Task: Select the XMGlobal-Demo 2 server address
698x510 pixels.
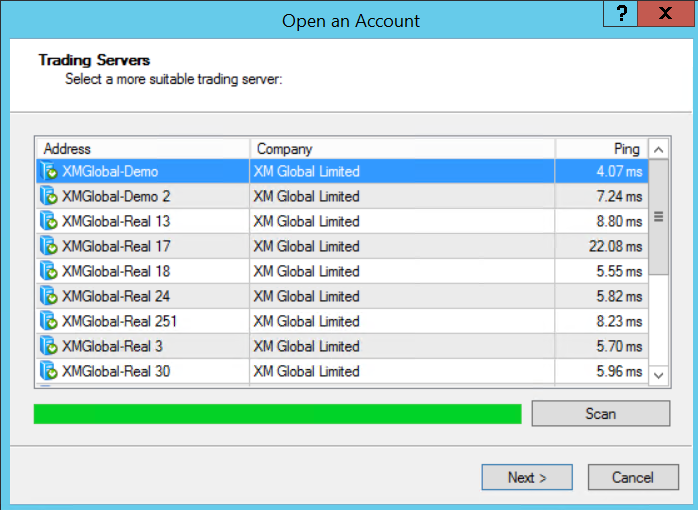Action: tap(116, 196)
